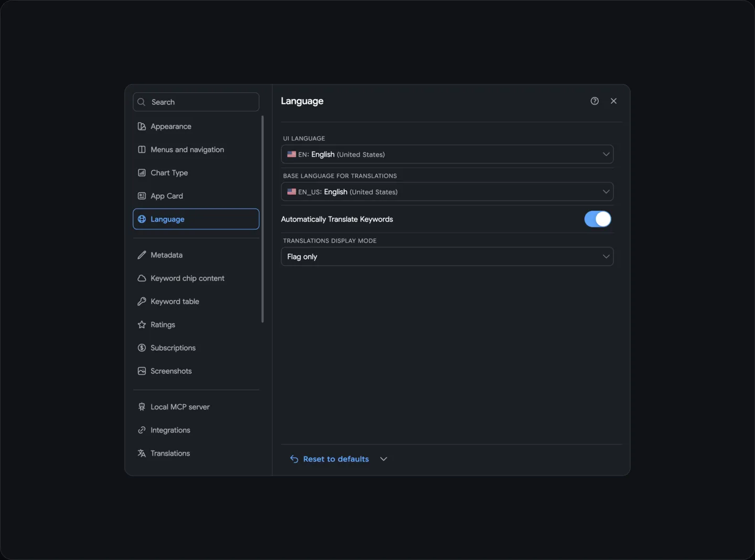The height and width of the screenshot is (560, 755).
Task: Open the Translations Display Mode dropdown
Action: point(447,256)
